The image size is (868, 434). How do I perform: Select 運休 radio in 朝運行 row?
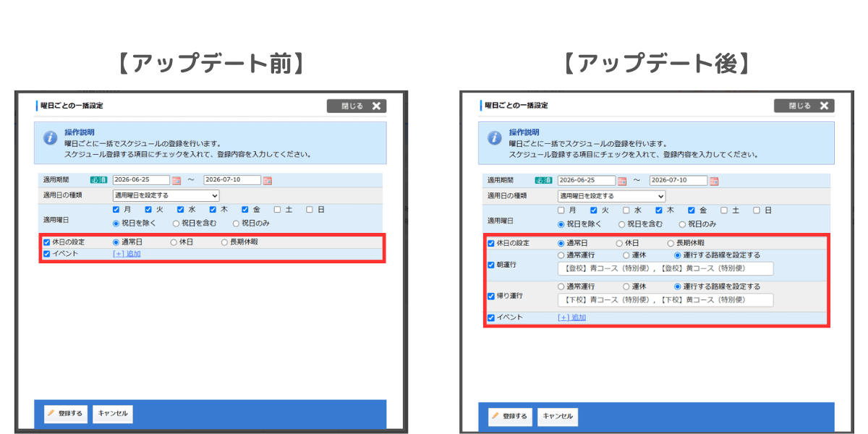626,255
